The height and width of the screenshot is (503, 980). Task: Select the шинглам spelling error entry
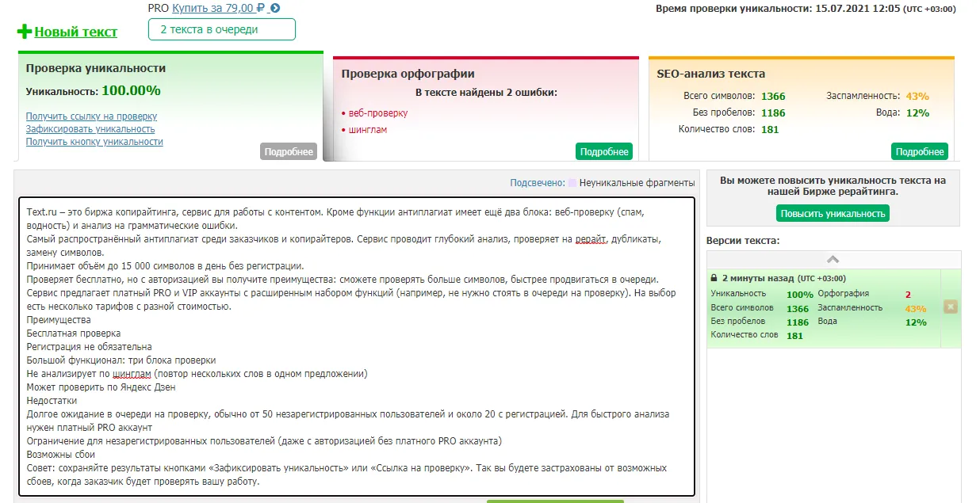pyautogui.click(x=368, y=130)
